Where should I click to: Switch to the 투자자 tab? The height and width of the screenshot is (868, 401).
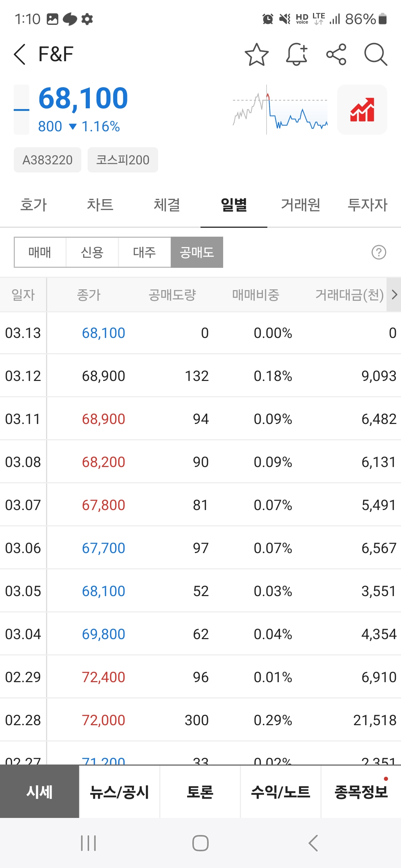pos(368,205)
